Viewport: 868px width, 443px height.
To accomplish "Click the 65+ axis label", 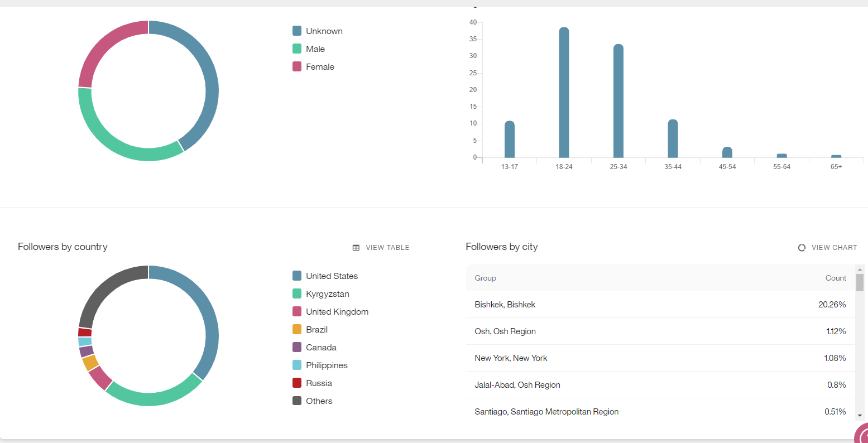I will (836, 167).
